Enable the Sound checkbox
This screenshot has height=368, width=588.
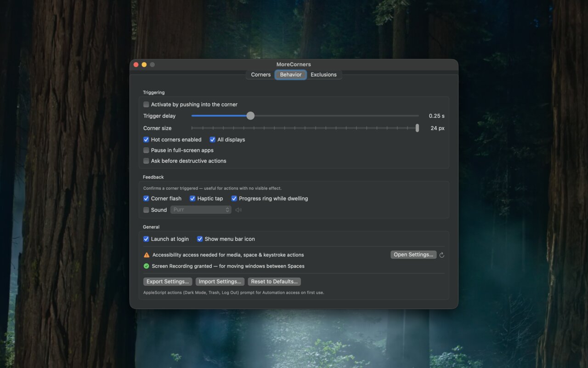[146, 210]
